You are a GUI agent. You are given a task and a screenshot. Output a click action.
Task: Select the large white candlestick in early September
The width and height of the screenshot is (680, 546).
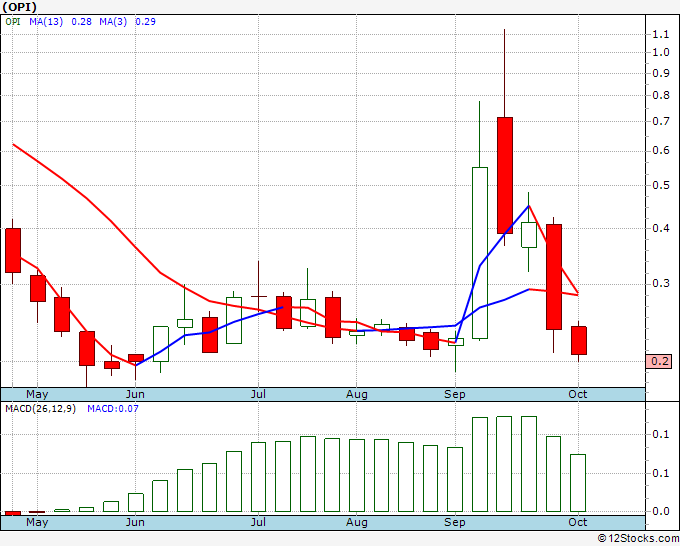tap(480, 252)
